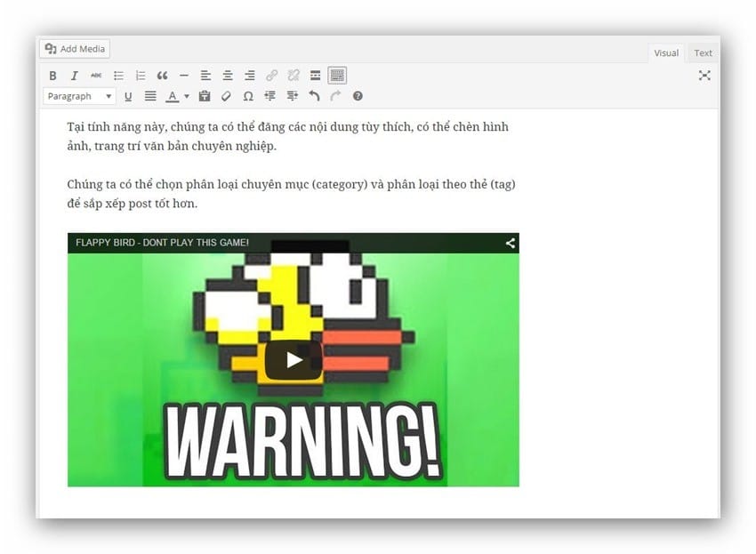Screen dimensions: 756x554
Task: Toggle italic formatting
Action: click(x=74, y=76)
